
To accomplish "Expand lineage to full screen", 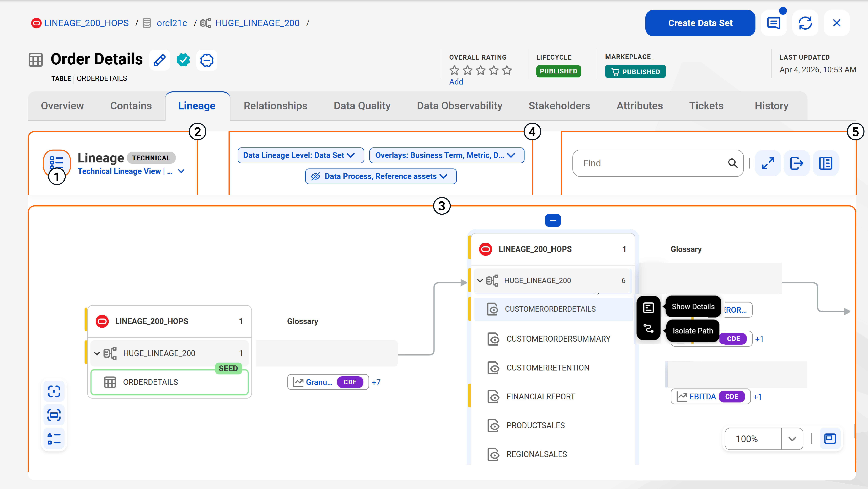I will pyautogui.click(x=768, y=163).
